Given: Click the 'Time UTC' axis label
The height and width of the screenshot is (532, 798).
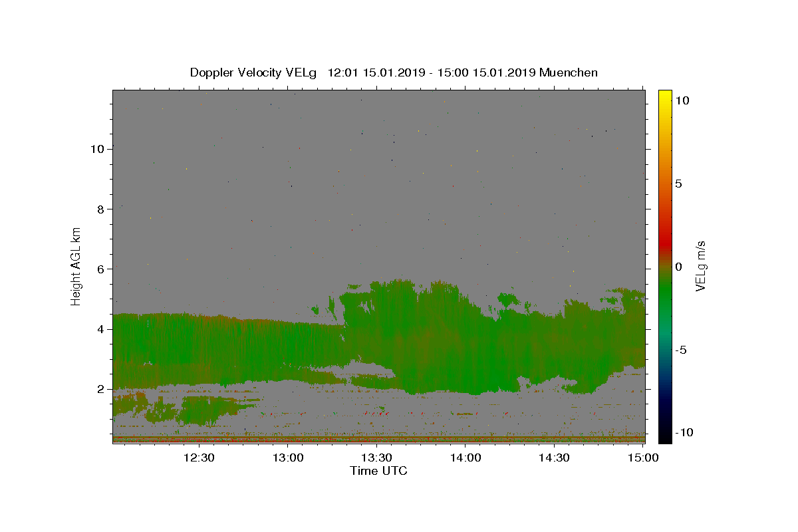Looking at the screenshot, I should (378, 471).
